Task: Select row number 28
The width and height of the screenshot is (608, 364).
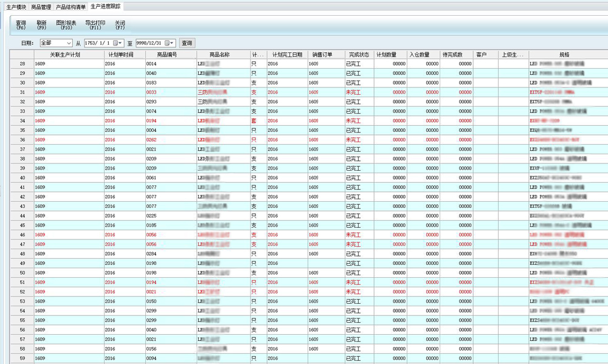Action: coord(22,64)
